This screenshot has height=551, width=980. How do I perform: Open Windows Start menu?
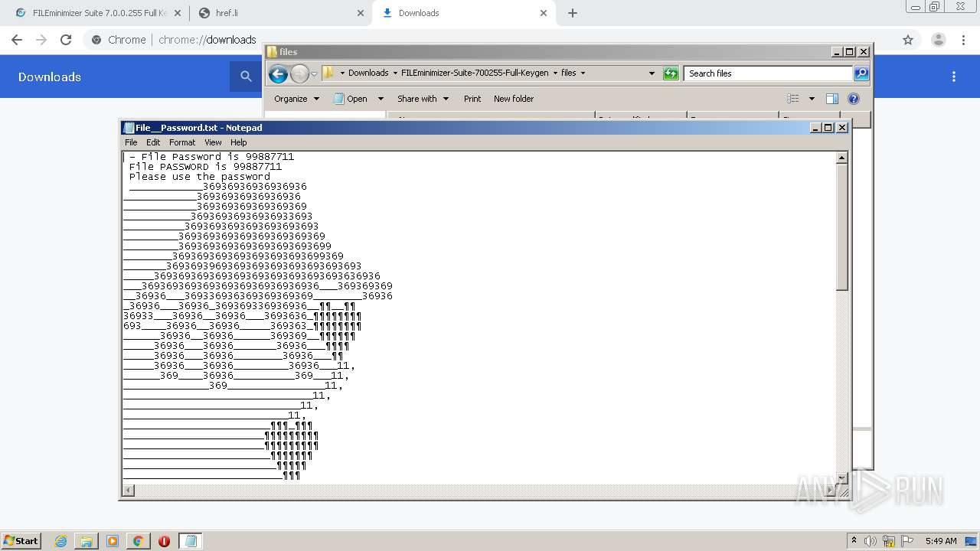(x=21, y=540)
